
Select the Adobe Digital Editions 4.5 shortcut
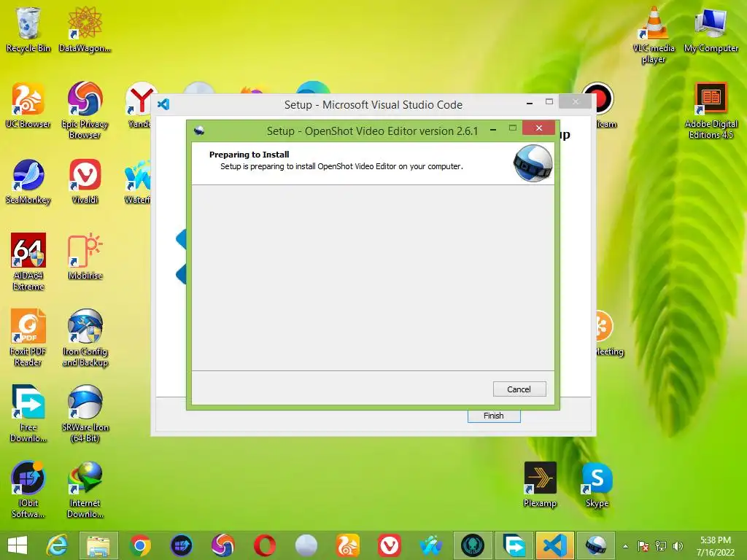pos(711,111)
